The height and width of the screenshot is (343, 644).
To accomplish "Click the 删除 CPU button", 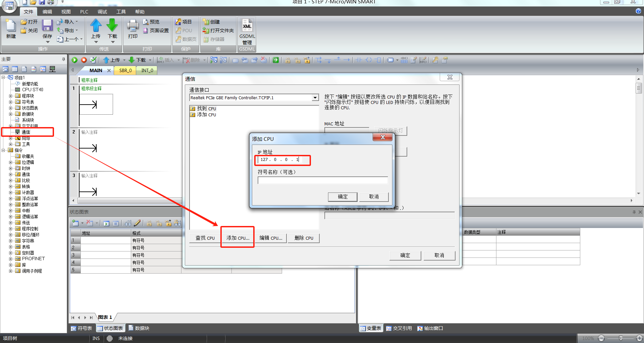I will pos(304,238).
